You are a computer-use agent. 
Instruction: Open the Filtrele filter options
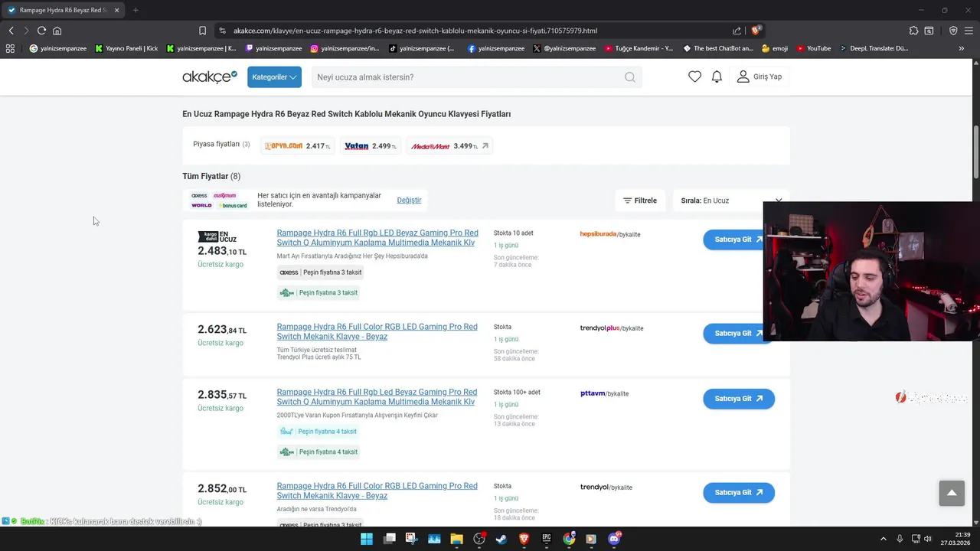click(x=640, y=201)
